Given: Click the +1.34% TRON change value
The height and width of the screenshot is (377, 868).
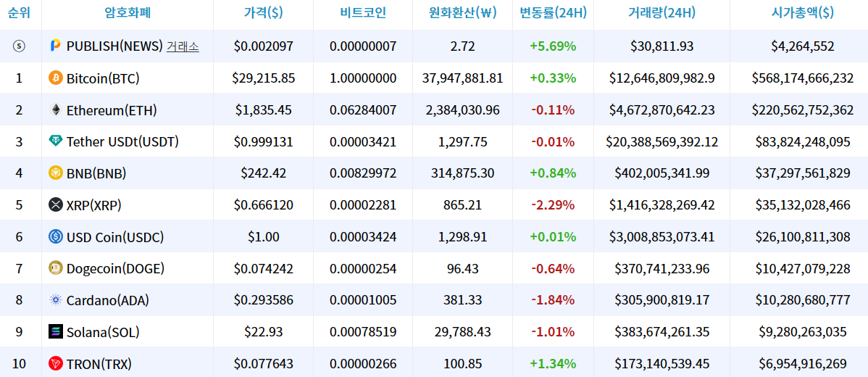Looking at the screenshot, I should point(553,364).
